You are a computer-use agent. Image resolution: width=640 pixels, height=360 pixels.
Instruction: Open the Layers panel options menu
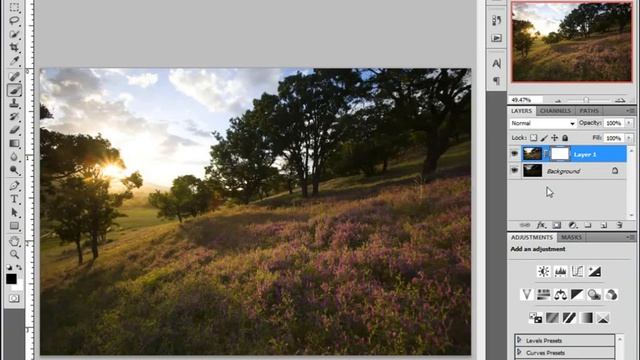click(x=630, y=111)
